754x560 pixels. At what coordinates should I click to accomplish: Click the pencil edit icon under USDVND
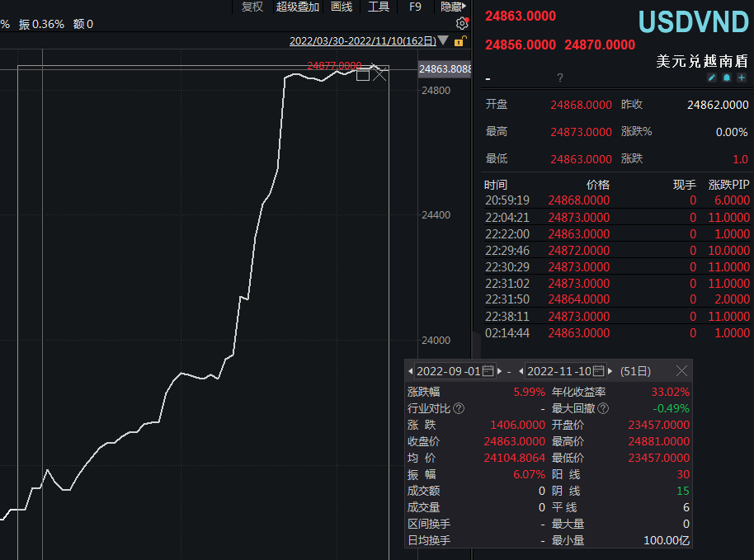click(713, 78)
